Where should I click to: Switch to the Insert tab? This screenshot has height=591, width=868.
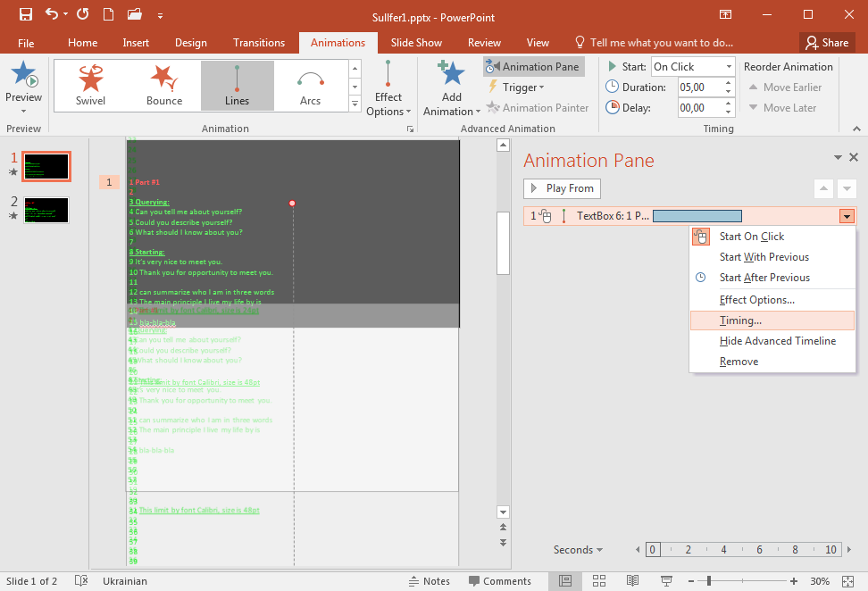136,43
